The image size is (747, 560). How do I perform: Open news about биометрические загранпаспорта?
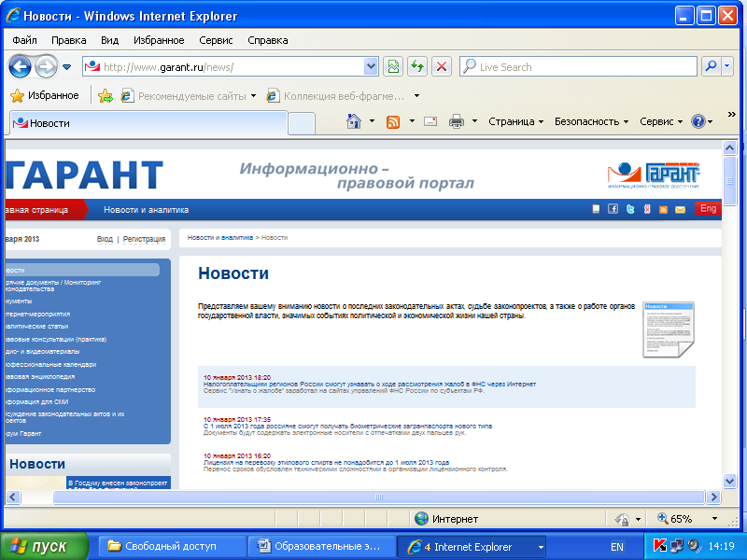pos(347,427)
